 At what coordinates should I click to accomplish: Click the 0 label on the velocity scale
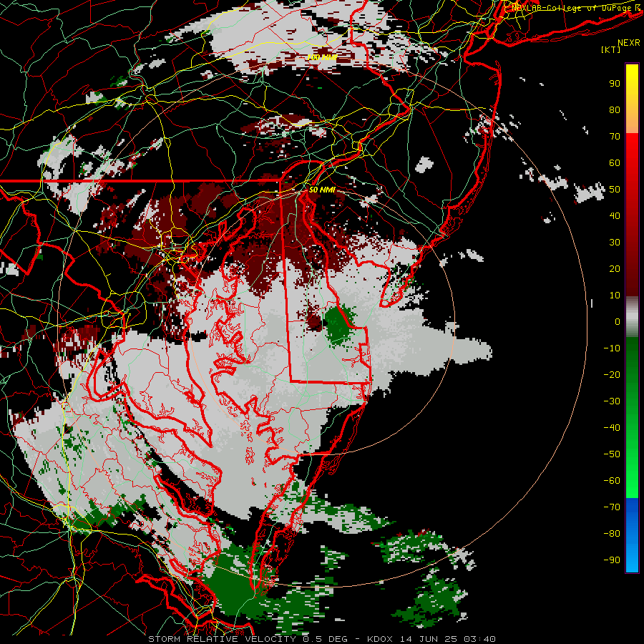pyautogui.click(x=618, y=321)
